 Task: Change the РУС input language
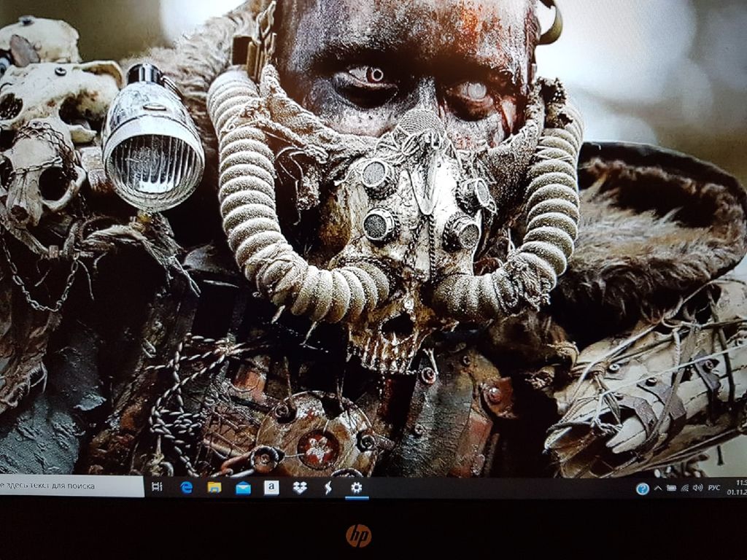[714, 488]
